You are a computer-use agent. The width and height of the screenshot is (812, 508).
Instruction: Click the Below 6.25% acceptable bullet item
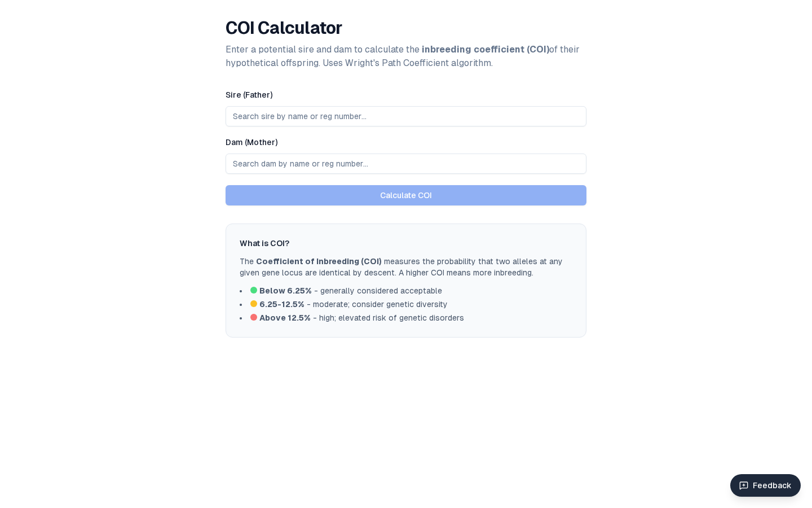350,291
